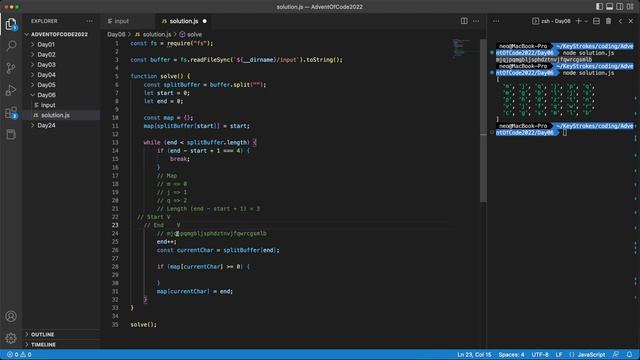The height and width of the screenshot is (360, 640).
Task: Toggle the bottom panel layout button
Action: 609,7
